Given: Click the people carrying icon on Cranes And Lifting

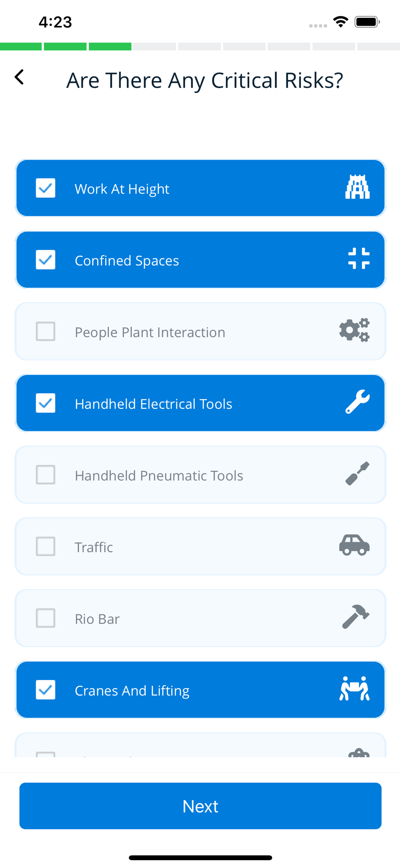Looking at the screenshot, I should (354, 689).
